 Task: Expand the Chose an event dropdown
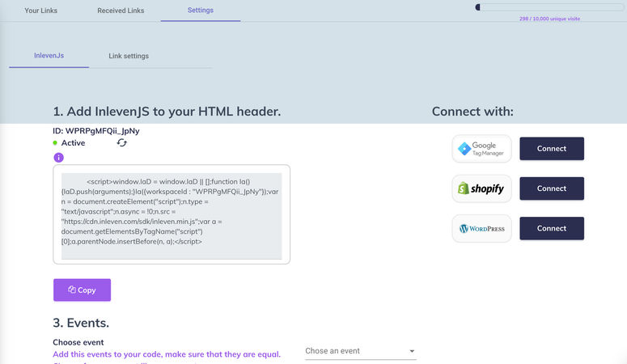(360, 351)
